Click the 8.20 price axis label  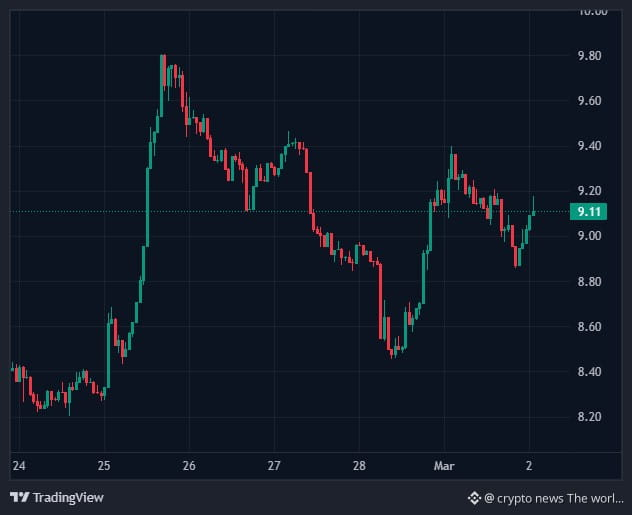589,417
